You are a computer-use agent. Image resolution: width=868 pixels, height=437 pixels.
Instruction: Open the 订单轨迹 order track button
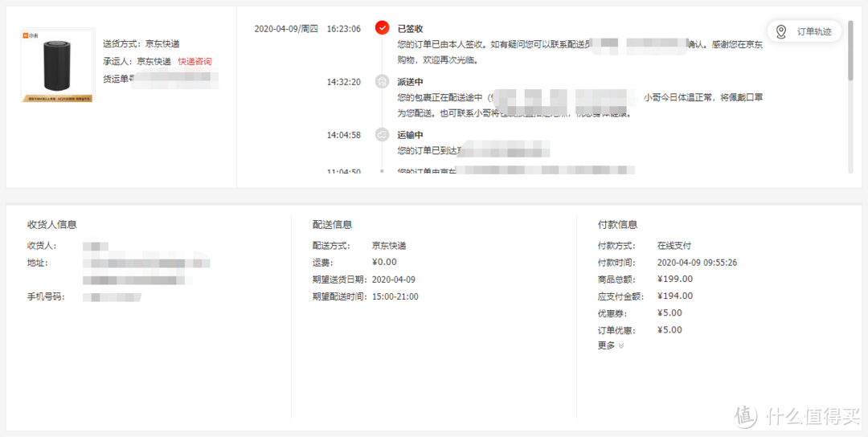[x=805, y=31]
